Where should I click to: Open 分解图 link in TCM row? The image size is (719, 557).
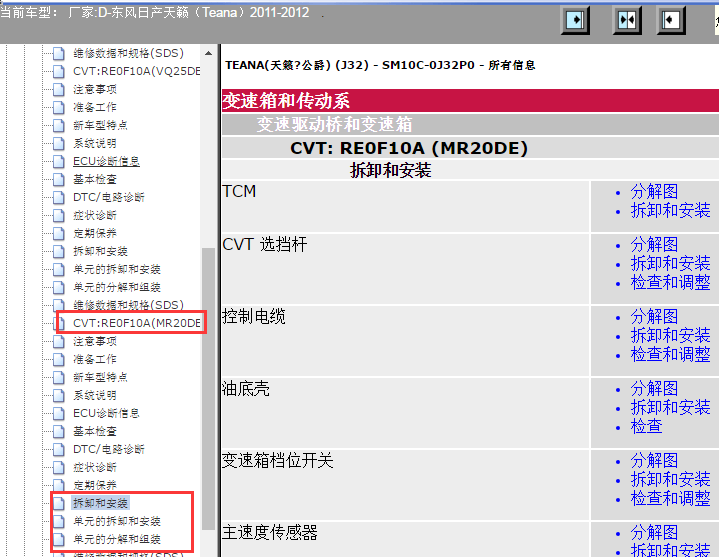tap(654, 192)
